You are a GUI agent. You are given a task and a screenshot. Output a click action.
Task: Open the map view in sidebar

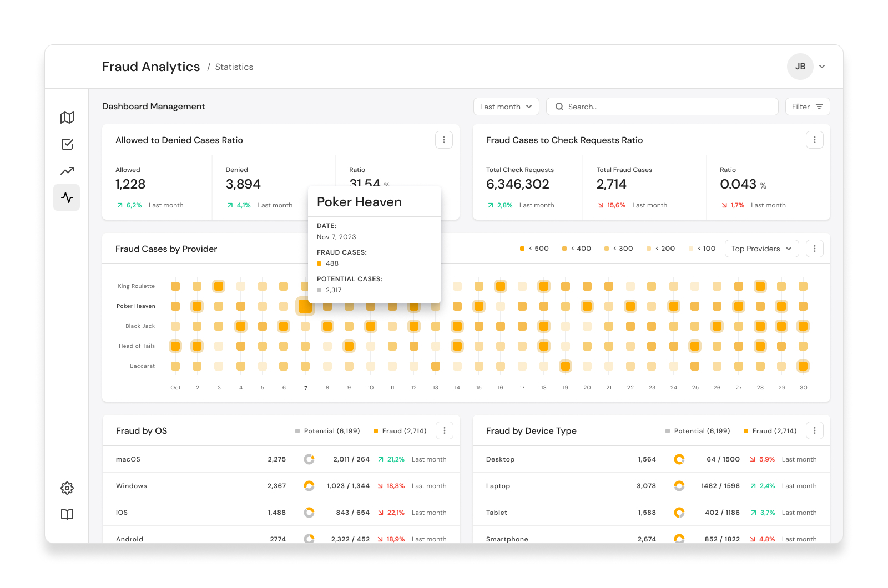pyautogui.click(x=67, y=118)
